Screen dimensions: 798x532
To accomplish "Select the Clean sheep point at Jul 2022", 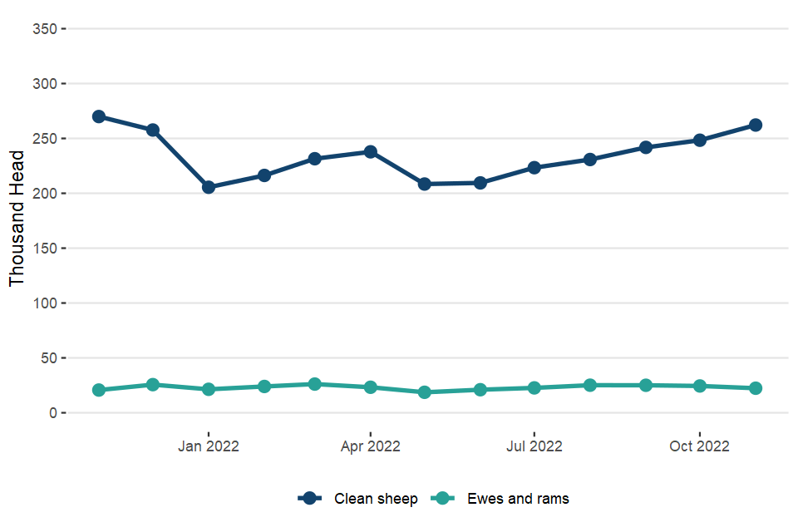I will click(x=534, y=168).
